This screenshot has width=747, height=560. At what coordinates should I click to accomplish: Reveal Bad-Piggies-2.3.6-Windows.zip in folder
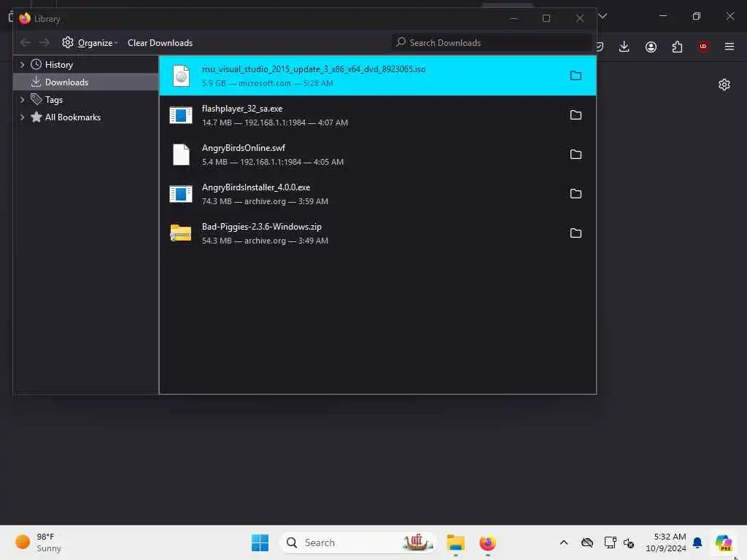point(576,233)
